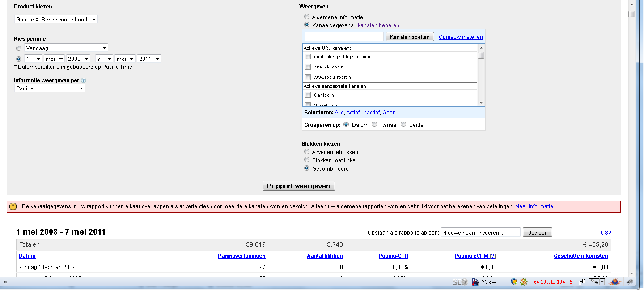Open the kanalen beheren link

point(381,25)
